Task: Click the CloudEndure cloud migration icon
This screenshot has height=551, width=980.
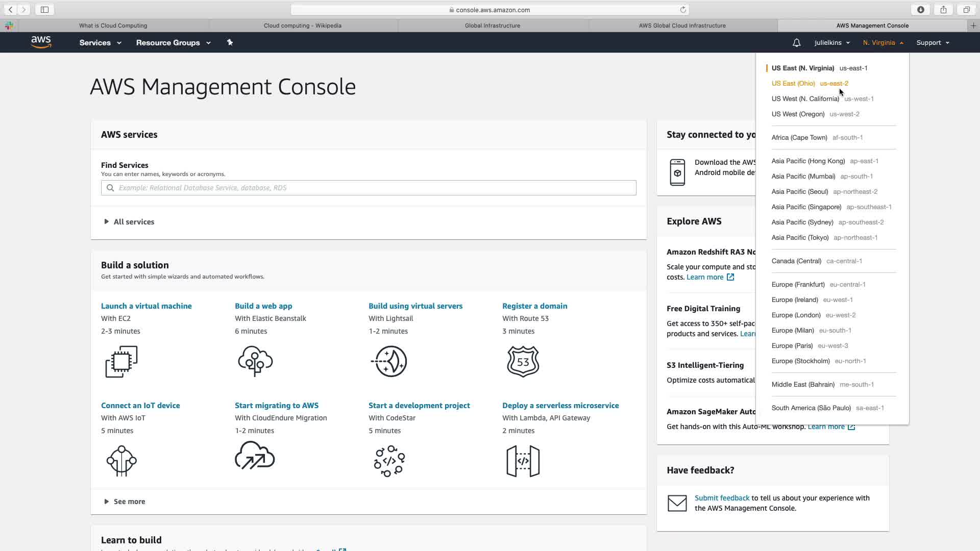Action: pyautogui.click(x=255, y=456)
